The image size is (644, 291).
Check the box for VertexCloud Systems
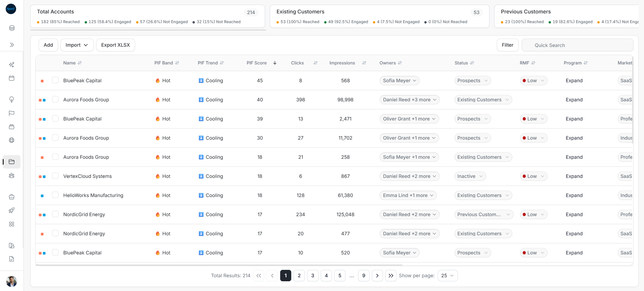(55, 176)
